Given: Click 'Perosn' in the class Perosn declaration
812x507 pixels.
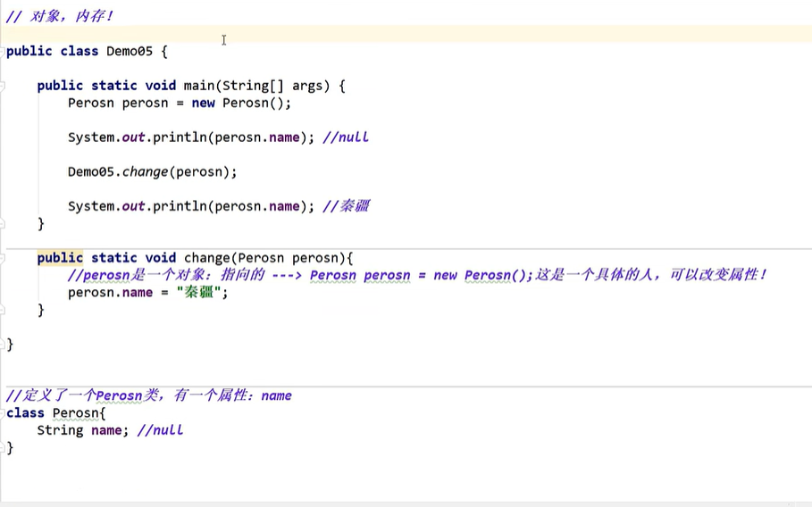Looking at the screenshot, I should [x=77, y=413].
